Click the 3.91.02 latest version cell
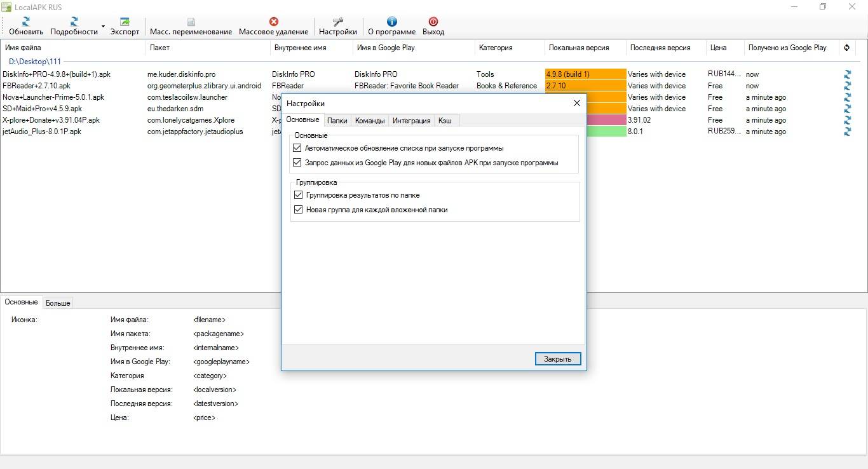868x469 pixels. pos(639,120)
